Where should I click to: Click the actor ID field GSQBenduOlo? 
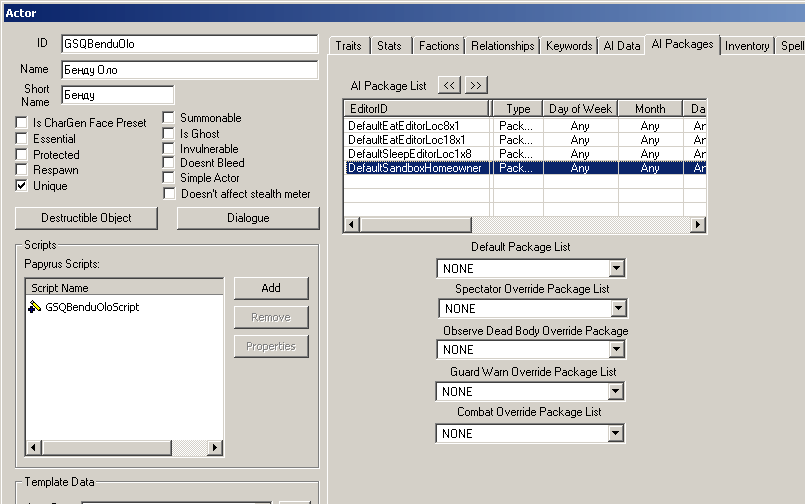(x=189, y=44)
